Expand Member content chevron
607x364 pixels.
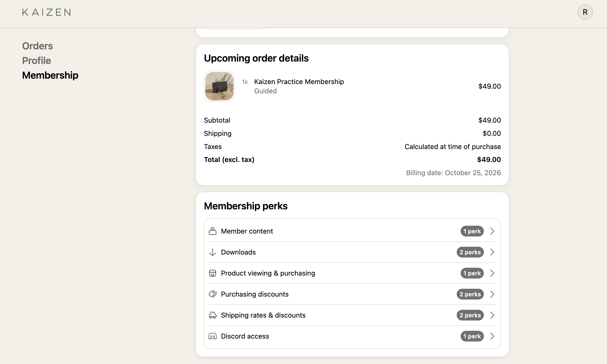pyautogui.click(x=492, y=231)
